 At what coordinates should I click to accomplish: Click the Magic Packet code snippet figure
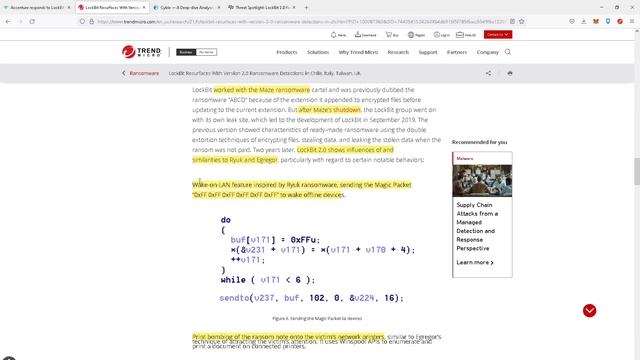tap(317, 259)
